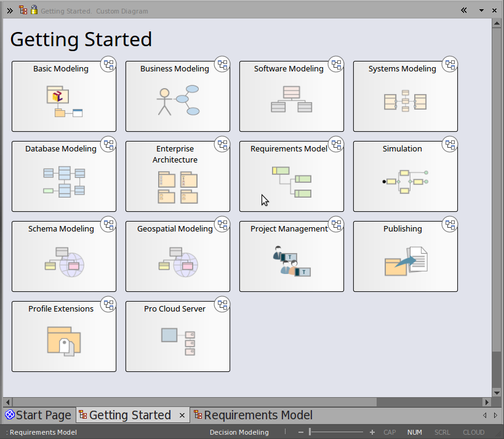
Task: Open the Database Modeling tables icon
Action: click(64, 182)
